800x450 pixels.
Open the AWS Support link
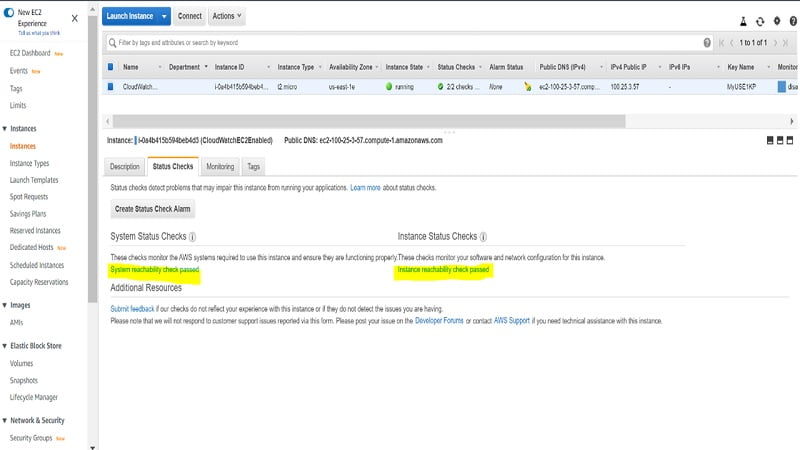[x=512, y=321]
